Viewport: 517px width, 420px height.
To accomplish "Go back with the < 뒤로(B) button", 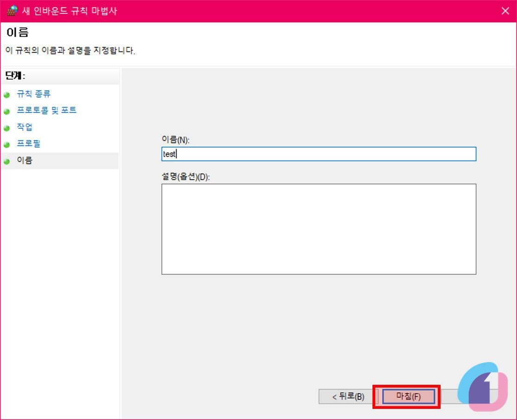I will pyautogui.click(x=348, y=396).
